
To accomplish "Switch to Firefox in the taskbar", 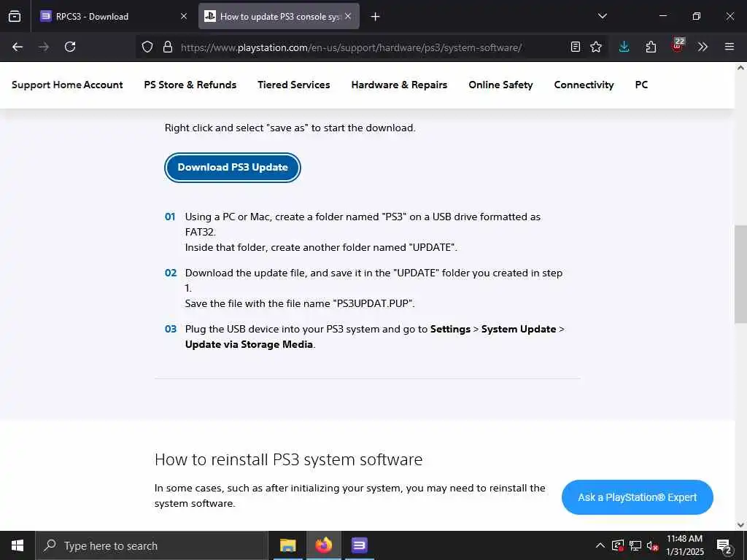I will 323,545.
